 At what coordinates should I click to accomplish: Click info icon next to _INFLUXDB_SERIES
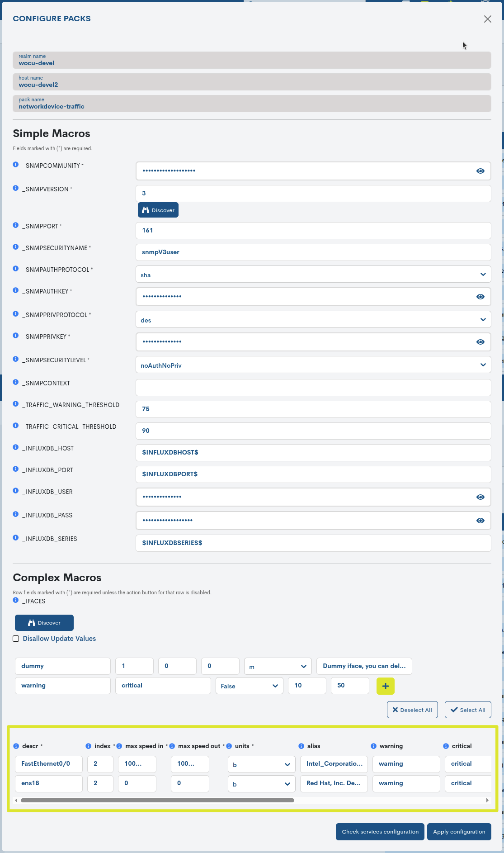point(16,538)
